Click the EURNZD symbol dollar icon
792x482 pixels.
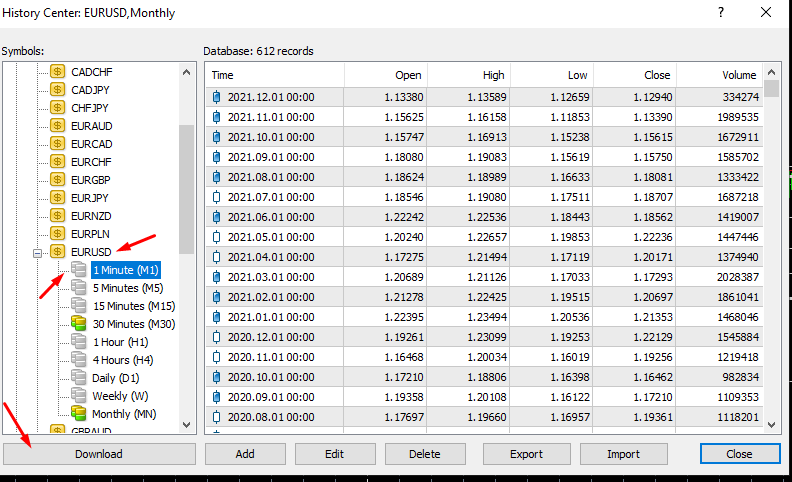pos(58,216)
